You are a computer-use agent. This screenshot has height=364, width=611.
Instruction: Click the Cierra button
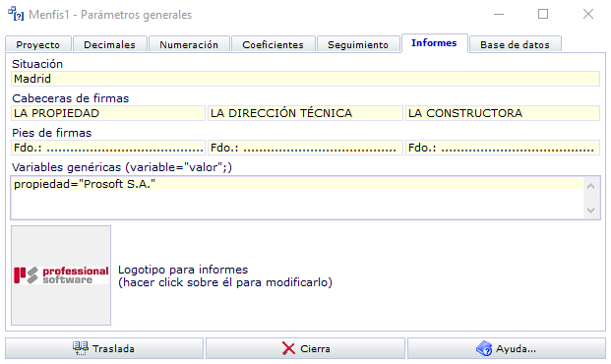click(305, 348)
